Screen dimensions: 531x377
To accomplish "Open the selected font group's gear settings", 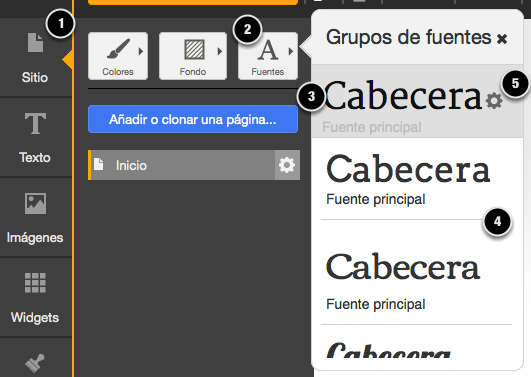I will [494, 101].
